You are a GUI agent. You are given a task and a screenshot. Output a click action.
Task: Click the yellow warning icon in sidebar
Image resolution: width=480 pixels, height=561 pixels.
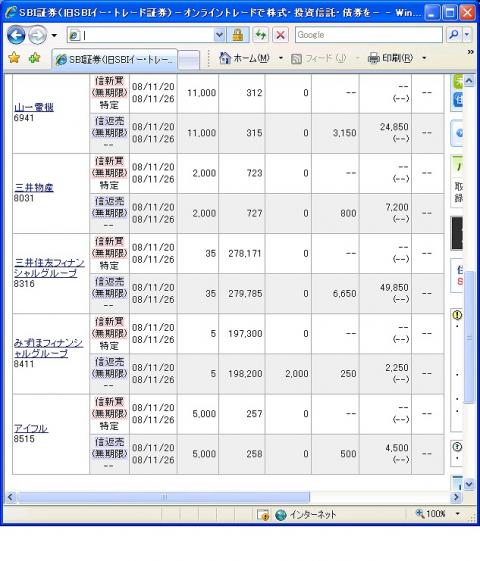[x=457, y=315]
